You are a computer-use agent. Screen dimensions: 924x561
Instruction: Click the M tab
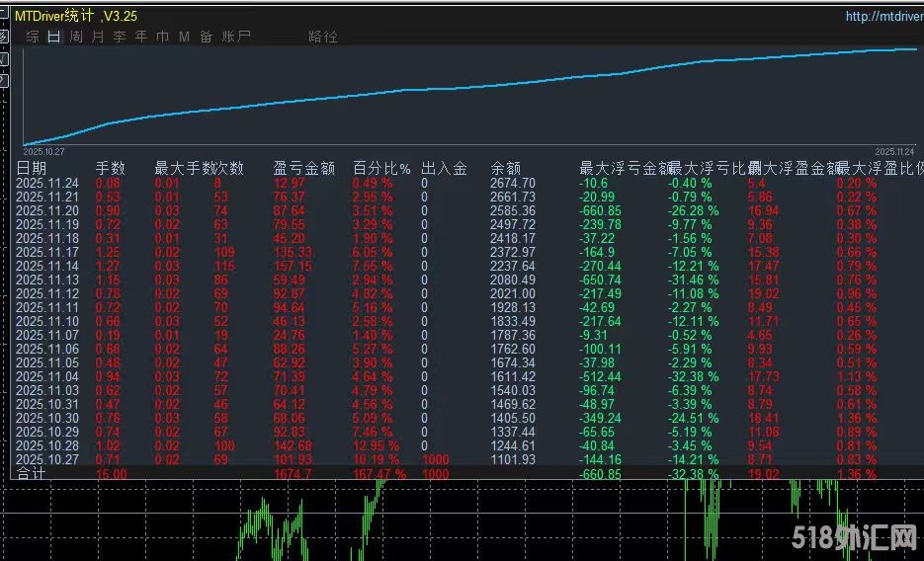(x=184, y=37)
